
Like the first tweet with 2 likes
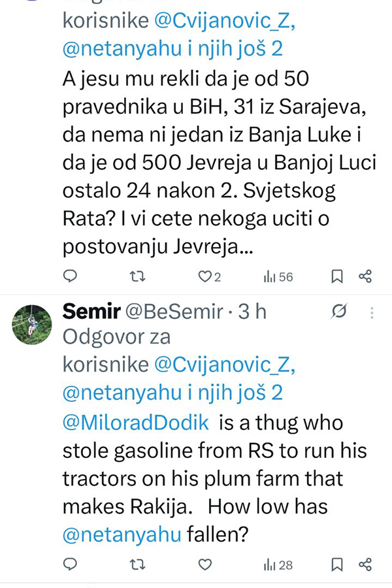[x=205, y=277]
